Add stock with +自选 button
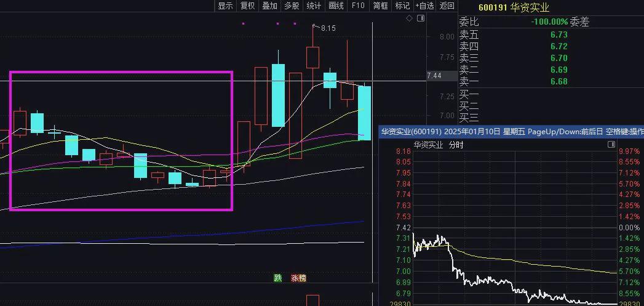 pyautogui.click(x=424, y=6)
